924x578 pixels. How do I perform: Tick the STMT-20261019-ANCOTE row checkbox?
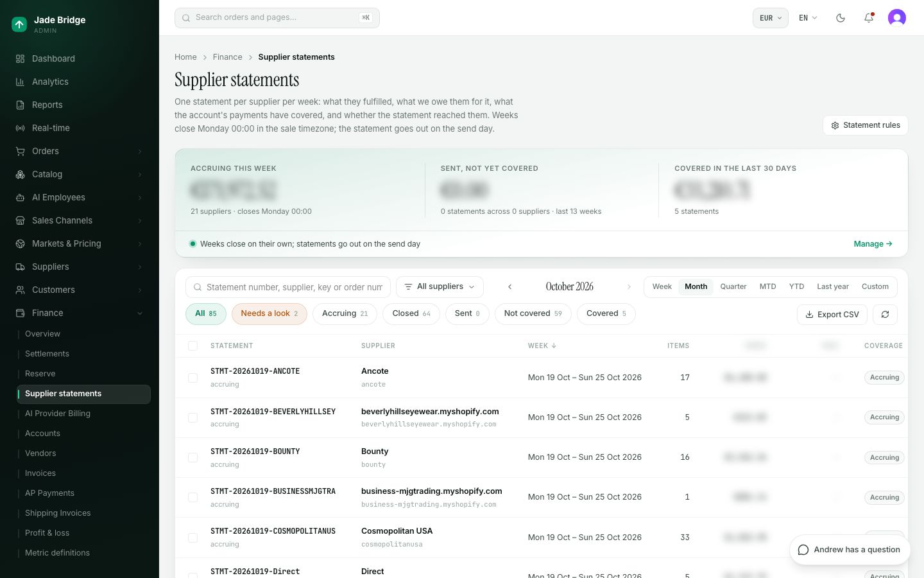193,378
